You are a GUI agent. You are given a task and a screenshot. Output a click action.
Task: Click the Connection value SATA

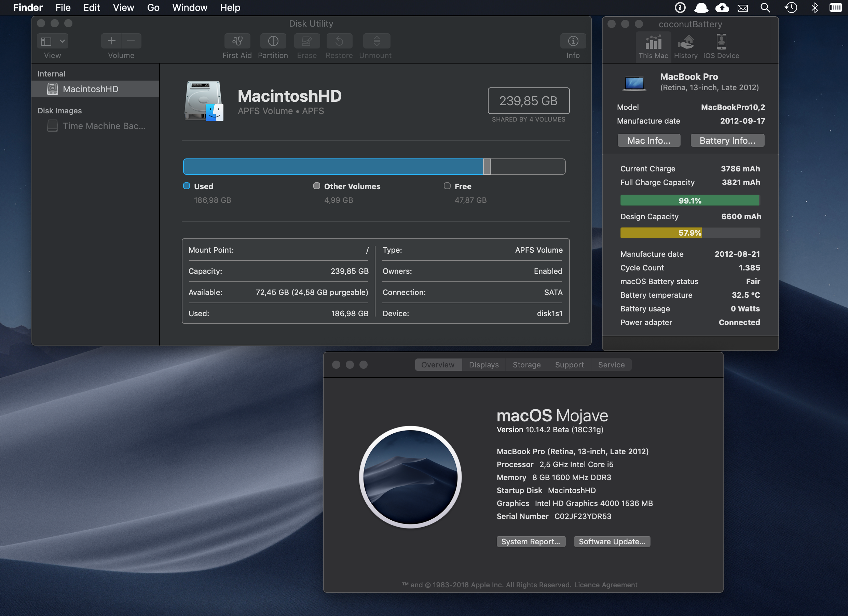(553, 292)
